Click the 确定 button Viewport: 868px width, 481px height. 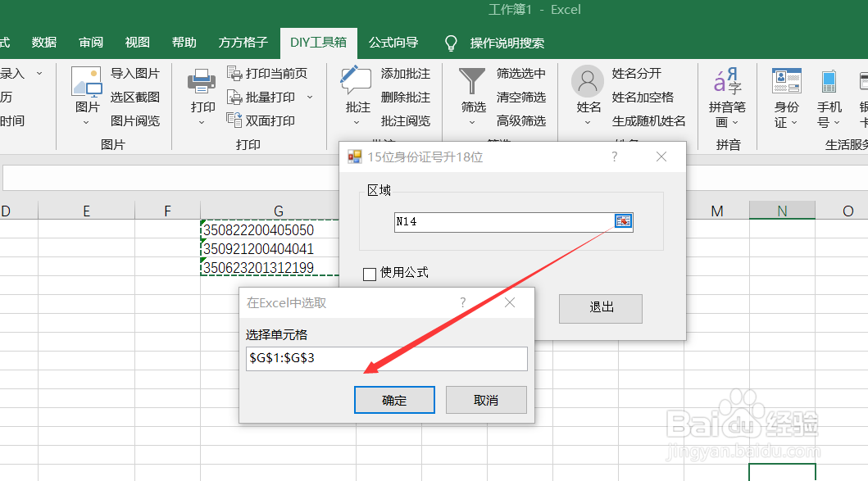394,400
